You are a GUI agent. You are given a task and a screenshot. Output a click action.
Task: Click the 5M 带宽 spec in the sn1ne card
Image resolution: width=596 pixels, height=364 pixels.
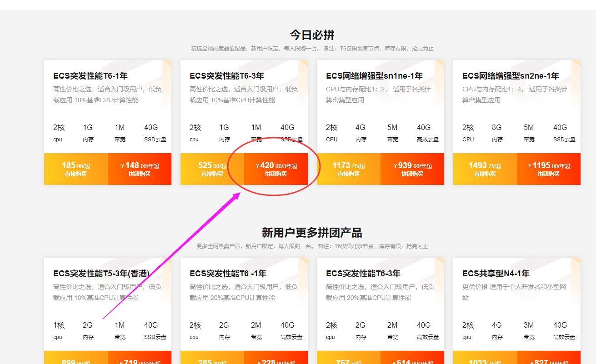click(393, 133)
